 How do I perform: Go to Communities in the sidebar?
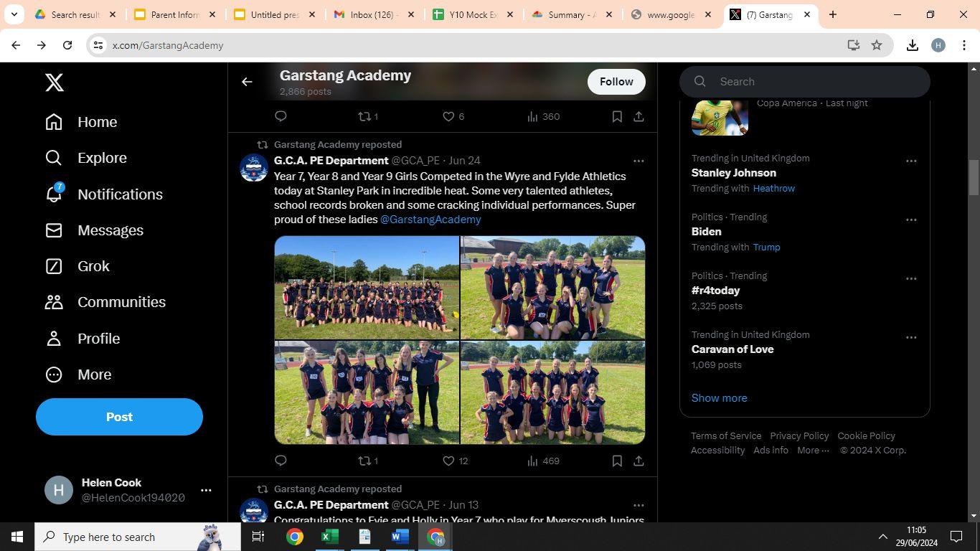pyautogui.click(x=105, y=302)
